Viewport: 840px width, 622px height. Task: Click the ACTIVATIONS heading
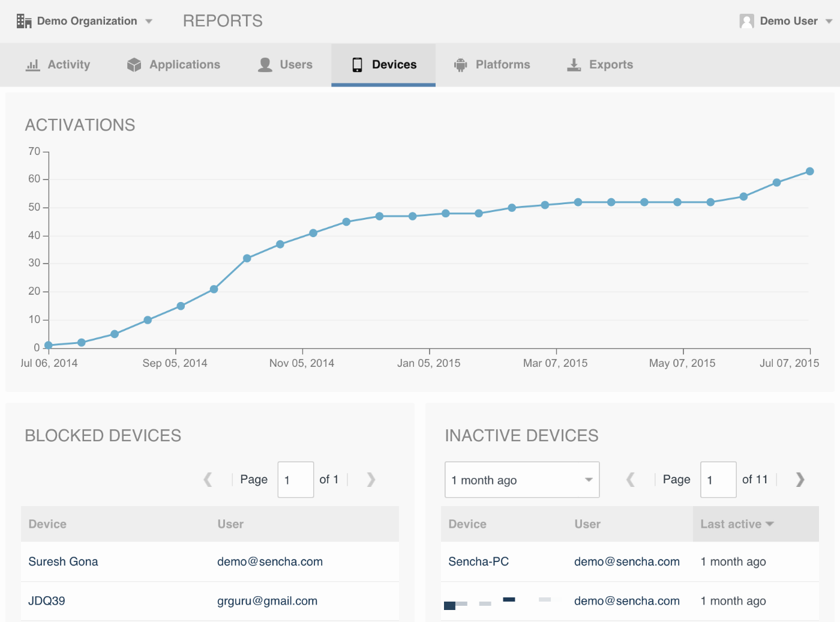pyautogui.click(x=80, y=125)
